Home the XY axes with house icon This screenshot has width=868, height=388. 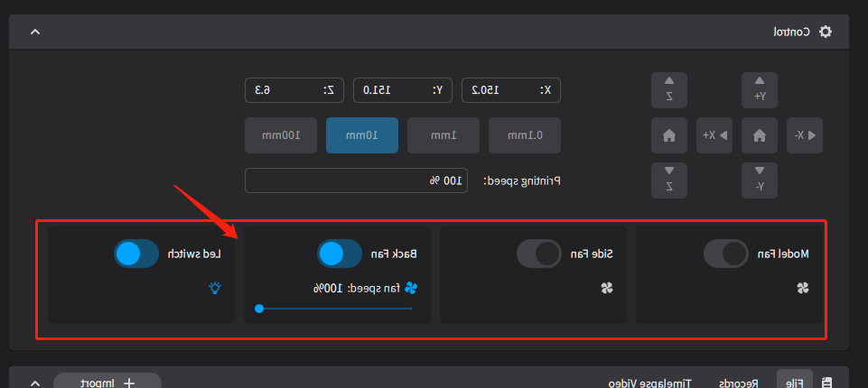pos(759,135)
